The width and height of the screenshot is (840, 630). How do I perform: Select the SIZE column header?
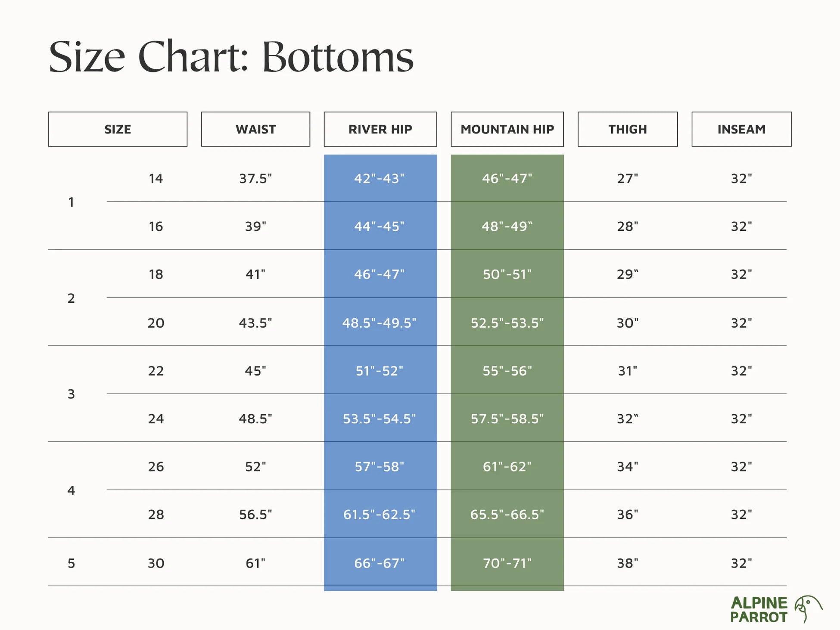click(118, 129)
